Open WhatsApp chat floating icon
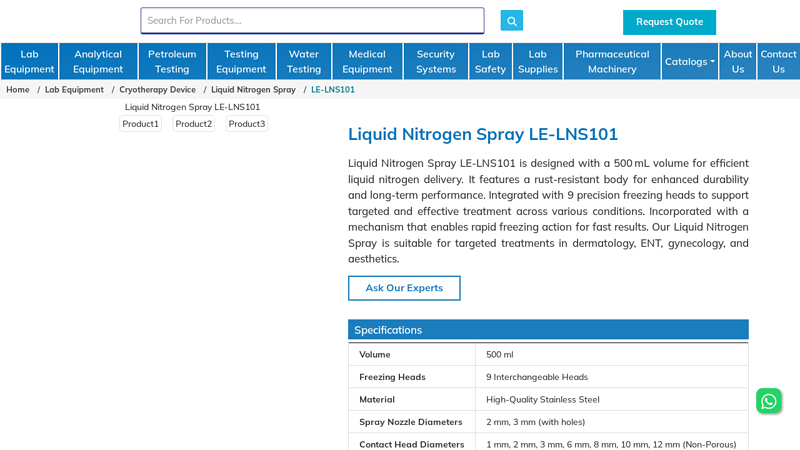Screen dimensions: 800x450 click(769, 401)
